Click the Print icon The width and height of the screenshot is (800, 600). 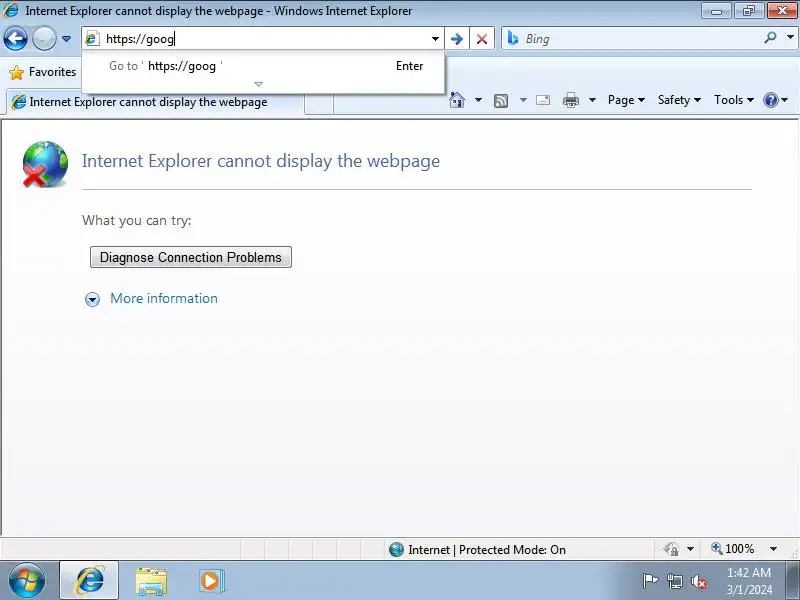click(570, 100)
